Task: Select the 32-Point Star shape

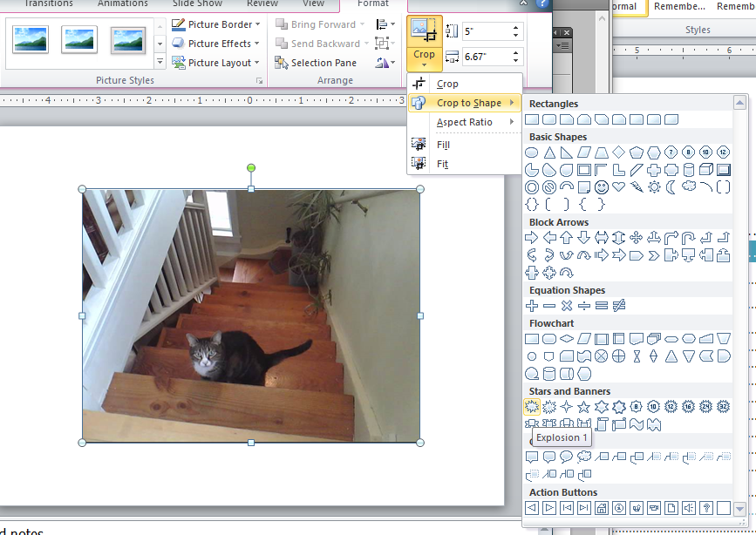Action: coord(723,407)
